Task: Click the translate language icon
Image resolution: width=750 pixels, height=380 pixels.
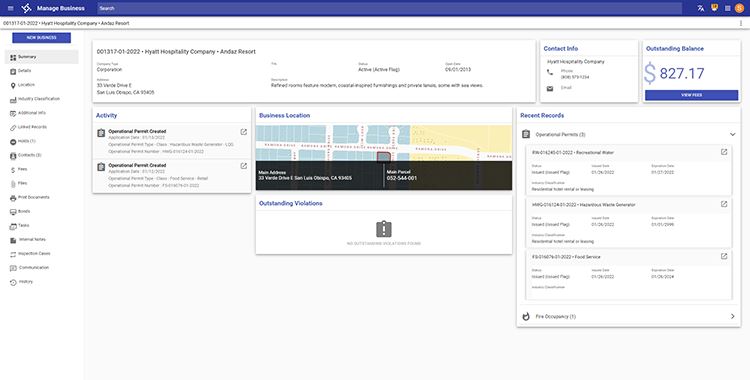Action: pos(701,8)
